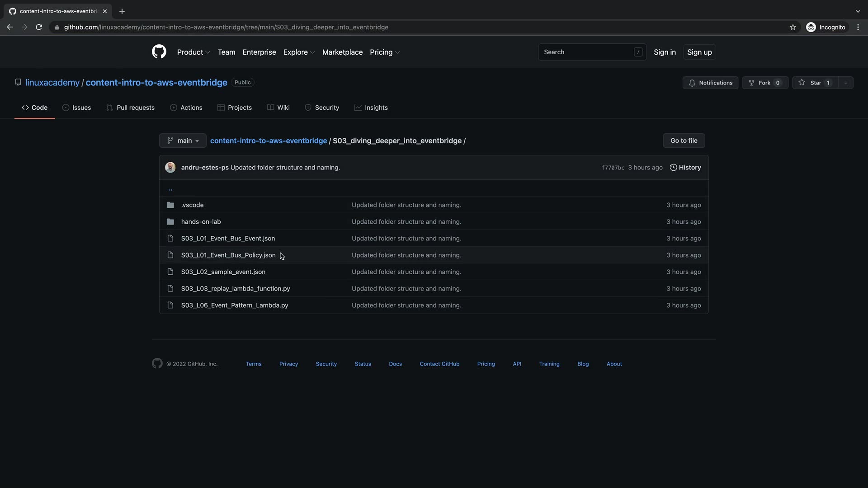Viewport: 868px width, 488px height.
Task: Expand the Product menu dropdown
Action: pos(193,52)
